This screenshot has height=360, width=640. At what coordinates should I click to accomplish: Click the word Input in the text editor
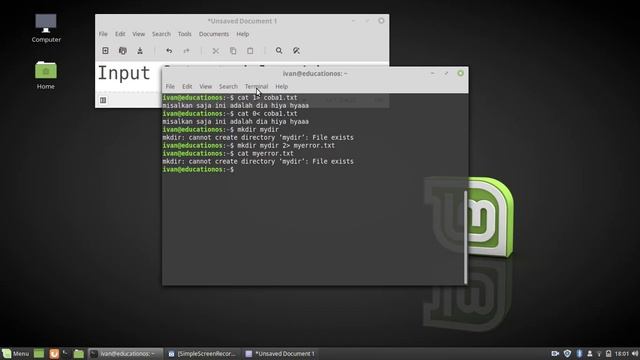click(x=124, y=73)
